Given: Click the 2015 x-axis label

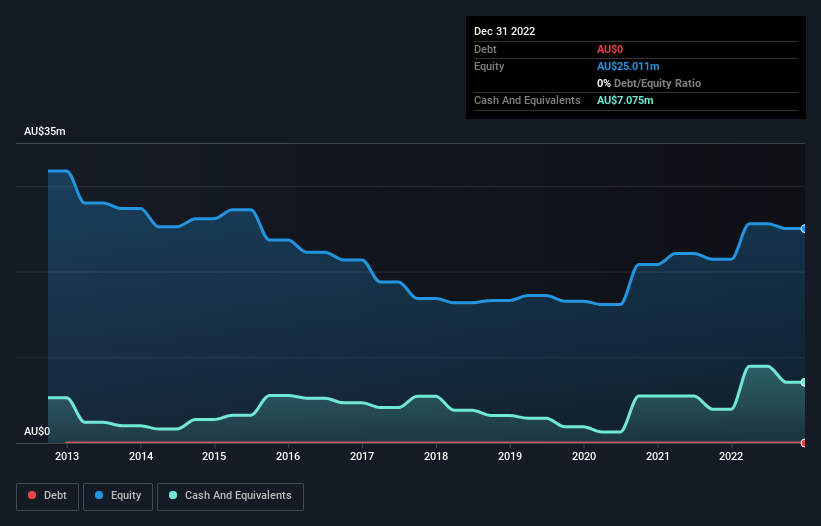Looking at the screenshot, I should 214,456.
